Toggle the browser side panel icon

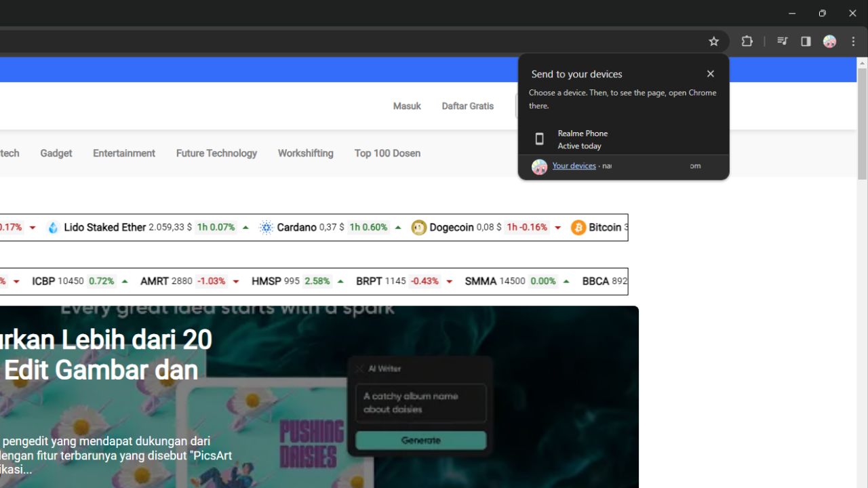click(806, 41)
